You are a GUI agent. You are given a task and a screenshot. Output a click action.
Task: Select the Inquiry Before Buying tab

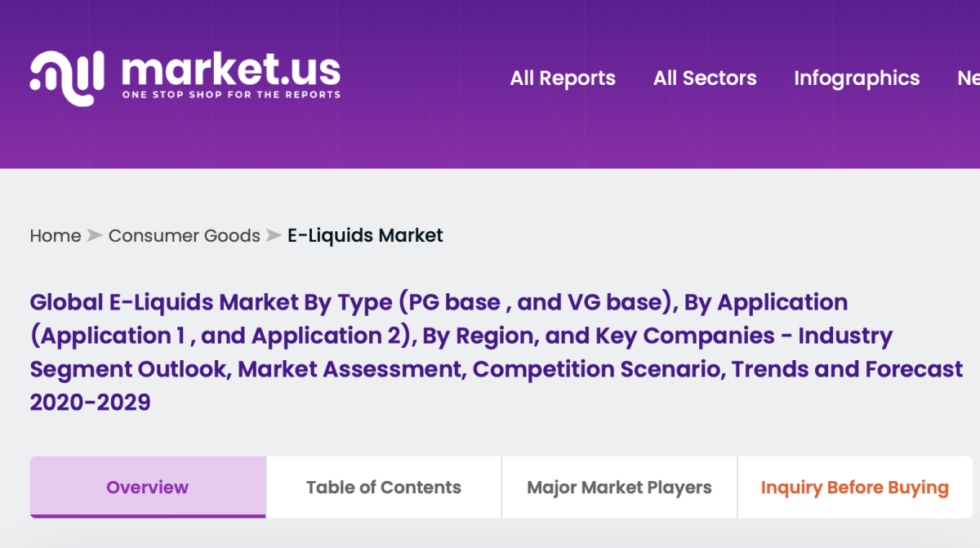(x=854, y=488)
